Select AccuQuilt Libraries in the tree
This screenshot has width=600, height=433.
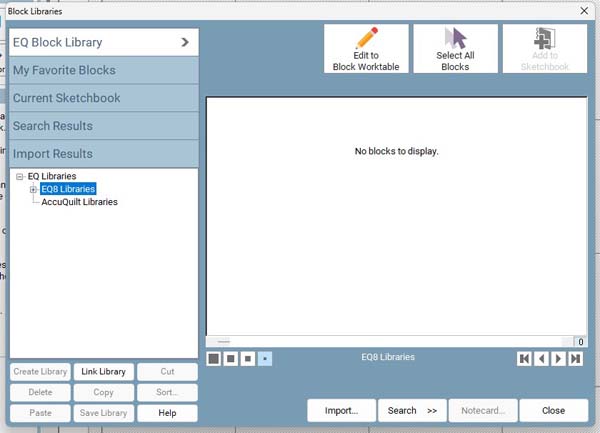tap(79, 202)
